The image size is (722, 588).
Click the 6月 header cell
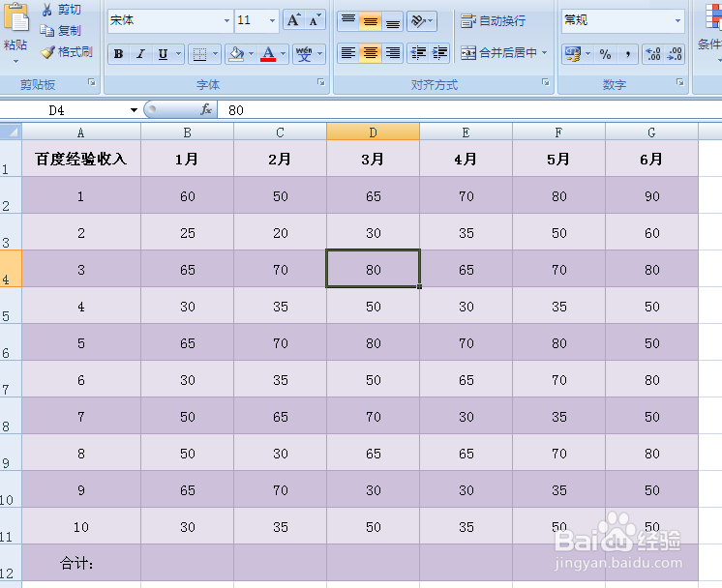pos(651,159)
